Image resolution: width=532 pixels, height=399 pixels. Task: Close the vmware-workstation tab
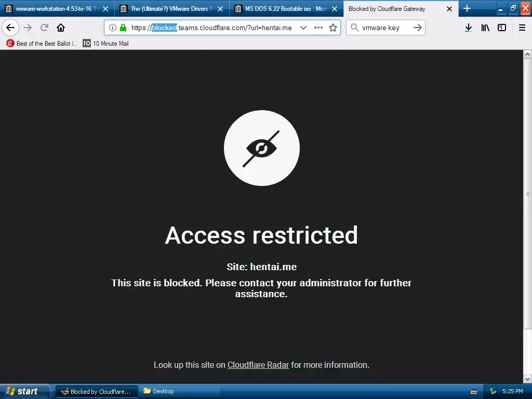coord(105,9)
